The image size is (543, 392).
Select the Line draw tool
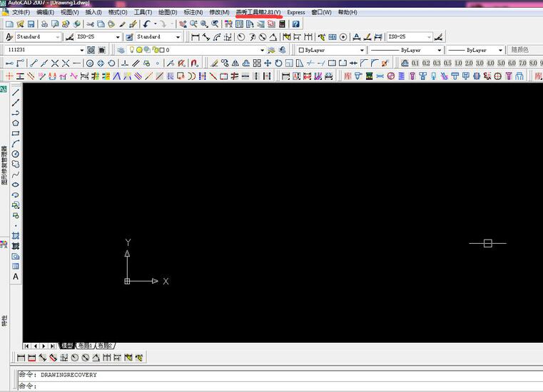coord(16,92)
